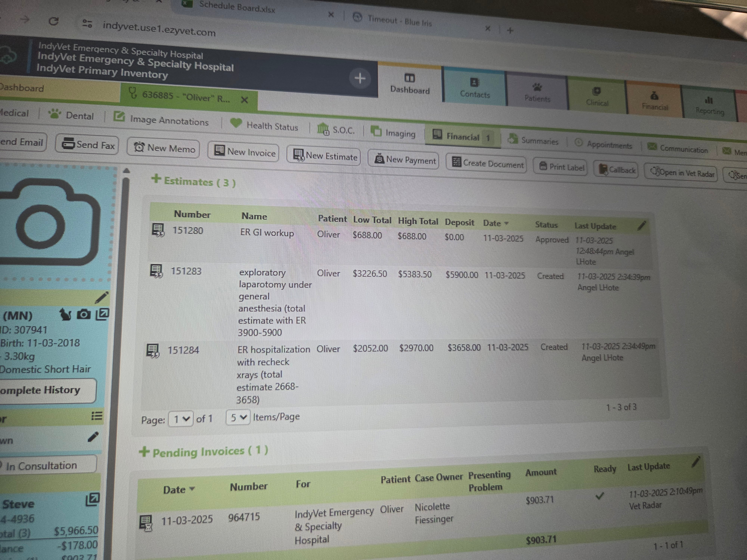Click the sidebar vertical scrollbar up arrow
This screenshot has height=560, width=747.
[127, 171]
